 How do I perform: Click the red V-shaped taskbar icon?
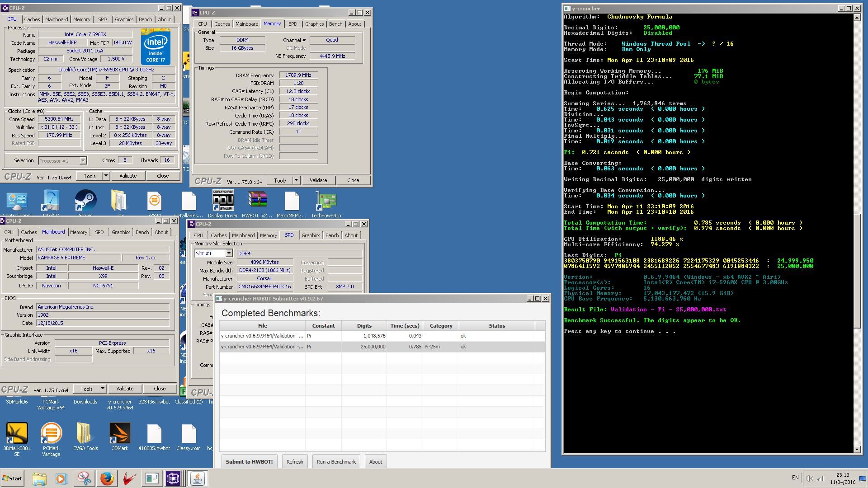pyautogui.click(x=129, y=478)
